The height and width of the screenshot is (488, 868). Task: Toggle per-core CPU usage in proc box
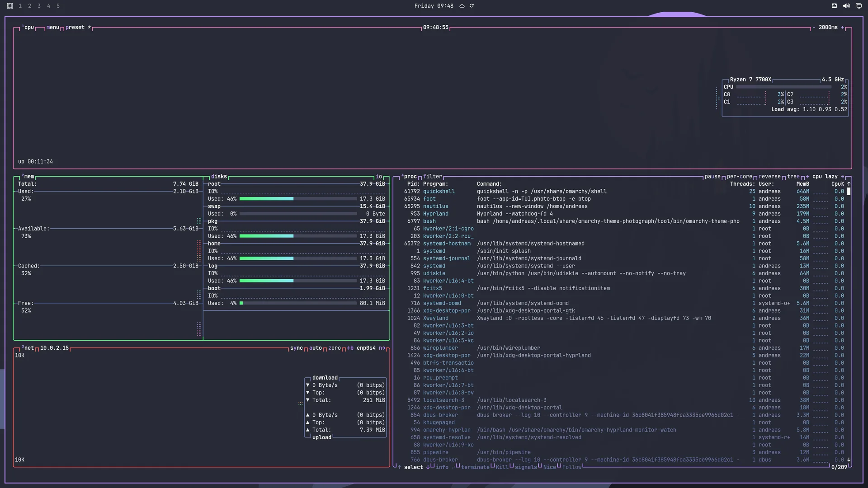pos(740,177)
